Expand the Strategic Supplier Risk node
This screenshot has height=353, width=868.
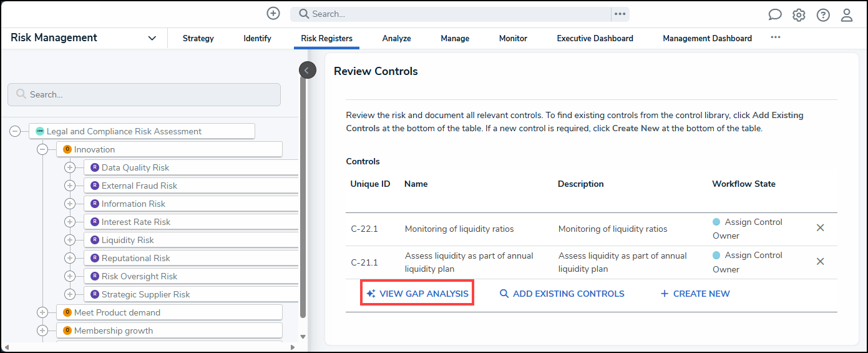click(x=70, y=294)
